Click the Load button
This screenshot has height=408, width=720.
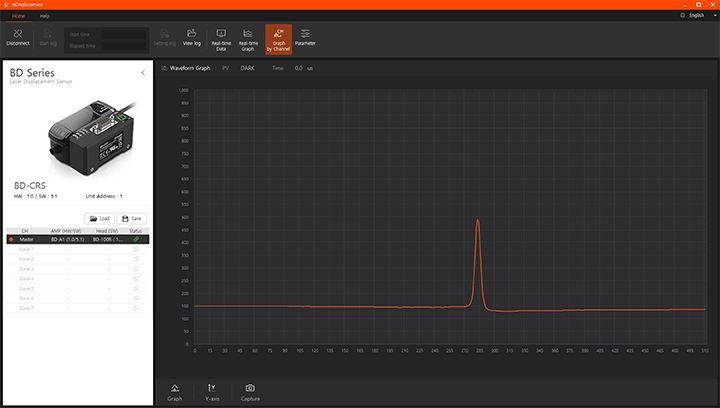[100, 218]
